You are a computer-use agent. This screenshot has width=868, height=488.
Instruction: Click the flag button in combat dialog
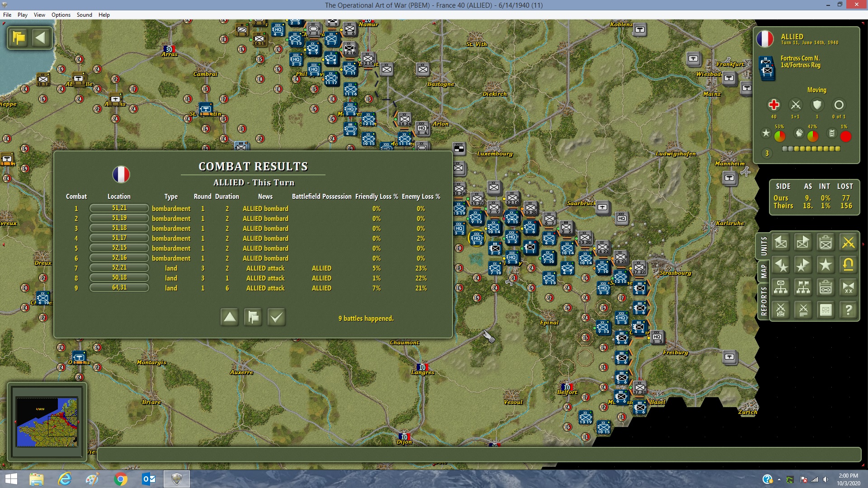(x=253, y=317)
